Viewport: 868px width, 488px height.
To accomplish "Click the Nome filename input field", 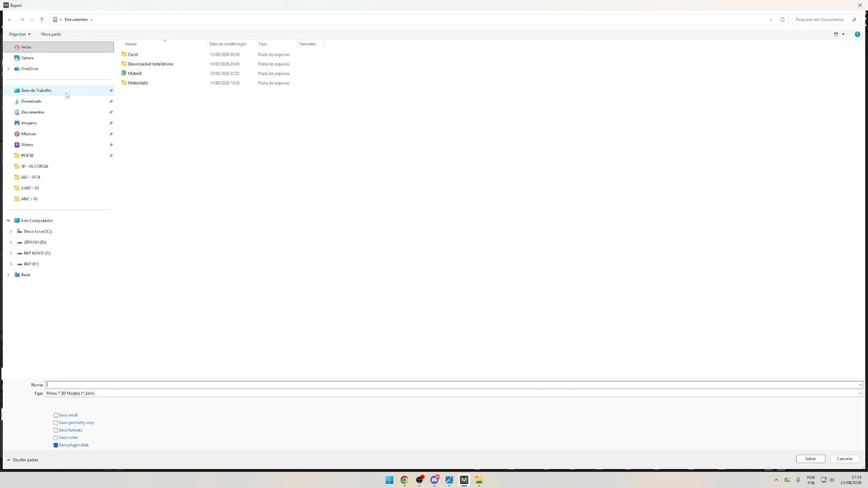I will 453,384.
